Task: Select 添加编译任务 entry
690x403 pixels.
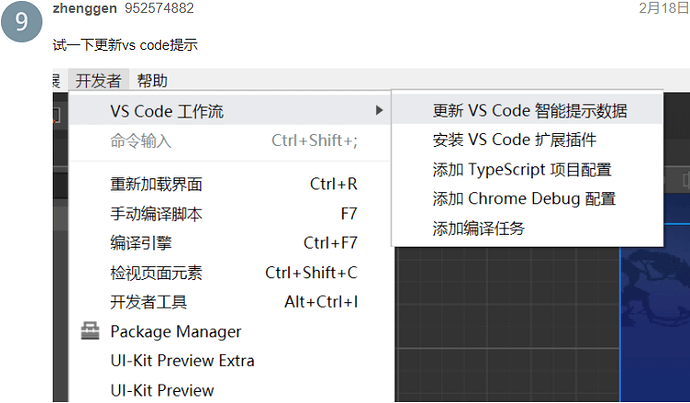Action: pyautogui.click(x=478, y=228)
